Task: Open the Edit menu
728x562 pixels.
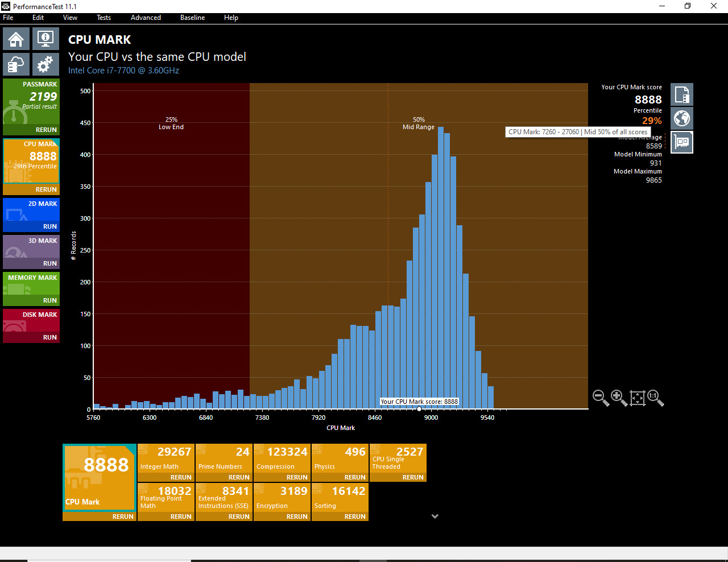Action: click(x=38, y=18)
